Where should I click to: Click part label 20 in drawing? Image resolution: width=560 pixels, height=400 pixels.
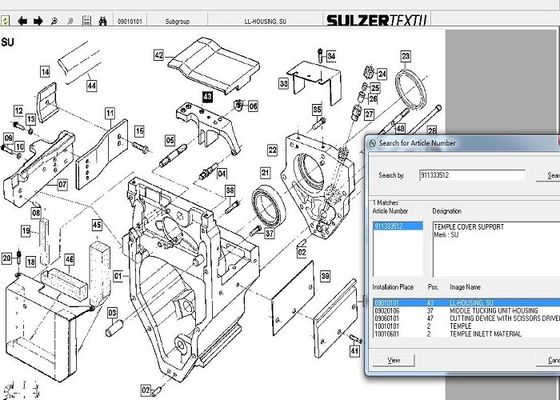7,258
